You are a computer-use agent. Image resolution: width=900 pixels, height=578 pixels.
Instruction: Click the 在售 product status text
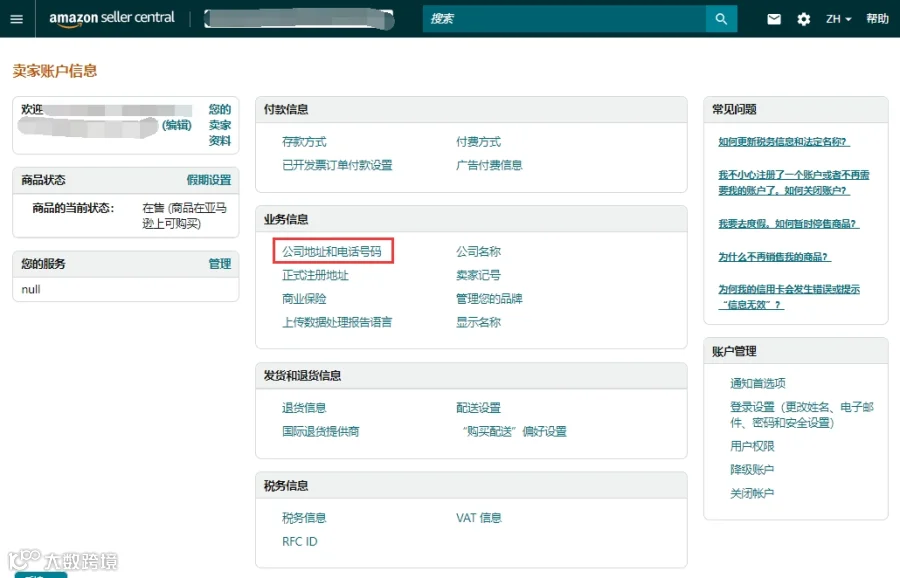184,215
